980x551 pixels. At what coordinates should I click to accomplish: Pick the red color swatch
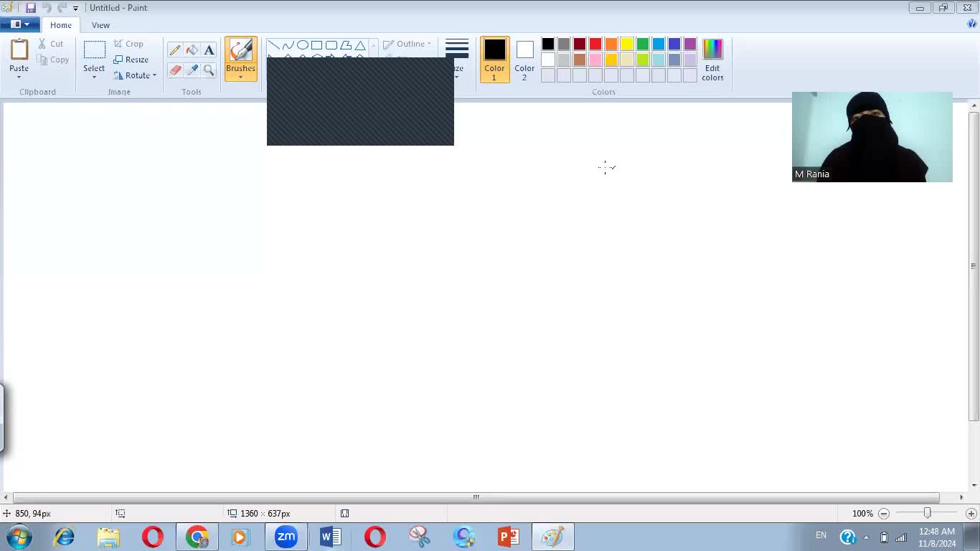[595, 44]
